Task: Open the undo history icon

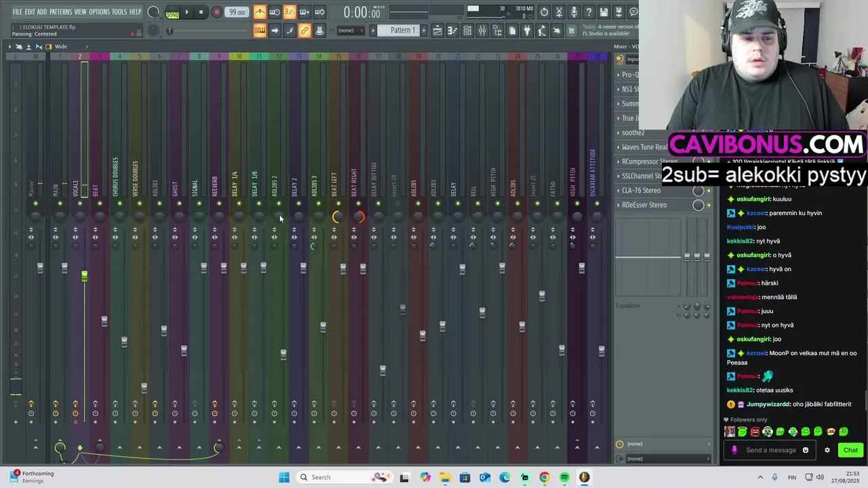Action: click(545, 12)
